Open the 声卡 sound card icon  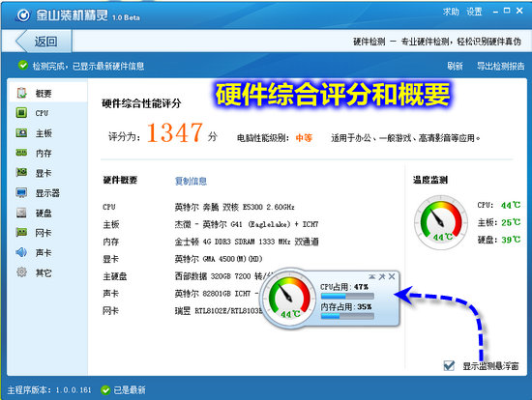pos(21,252)
